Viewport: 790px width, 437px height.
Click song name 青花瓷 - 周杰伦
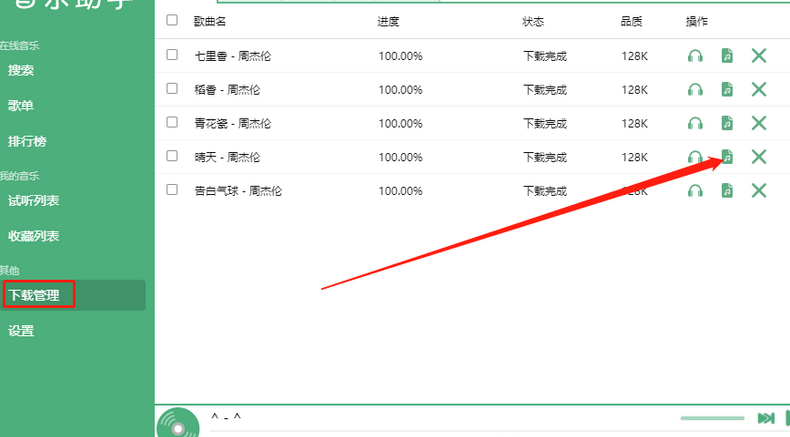point(232,123)
